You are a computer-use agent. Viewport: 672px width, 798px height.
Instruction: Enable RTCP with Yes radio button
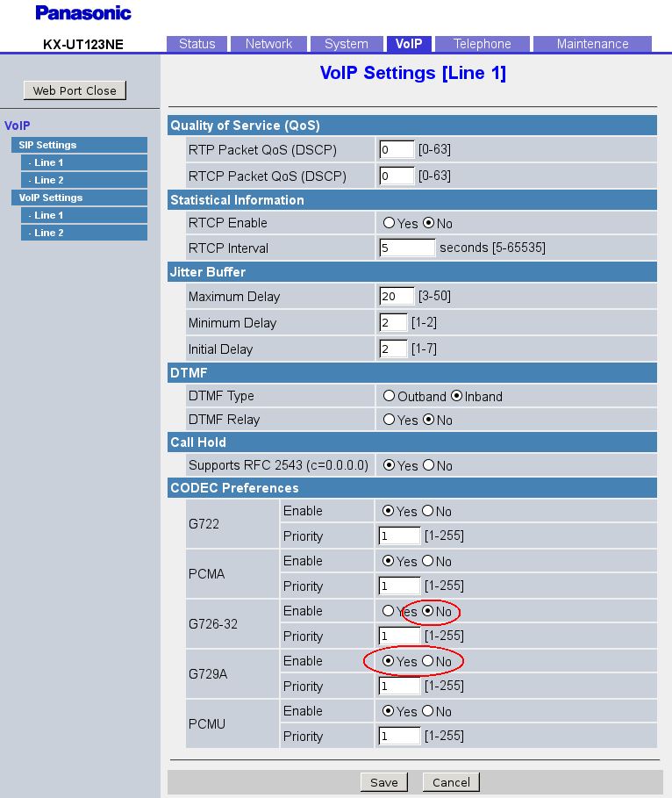(389, 223)
